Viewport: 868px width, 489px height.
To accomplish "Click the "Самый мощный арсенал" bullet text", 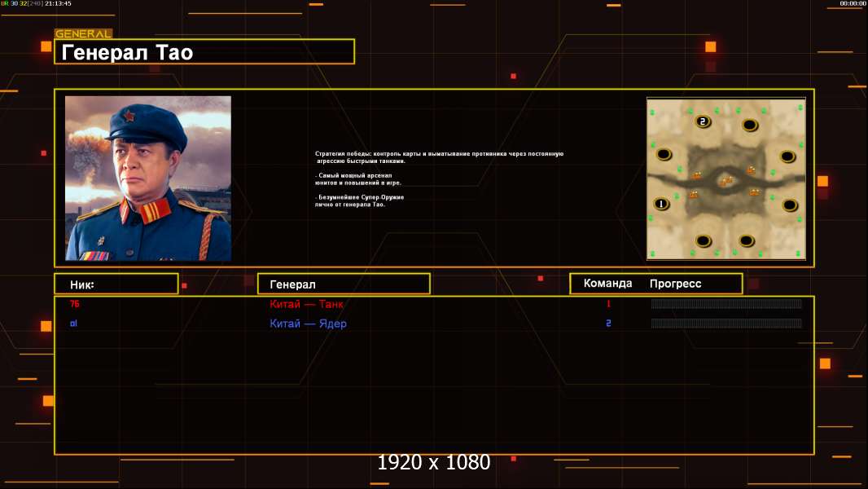I will [358, 178].
